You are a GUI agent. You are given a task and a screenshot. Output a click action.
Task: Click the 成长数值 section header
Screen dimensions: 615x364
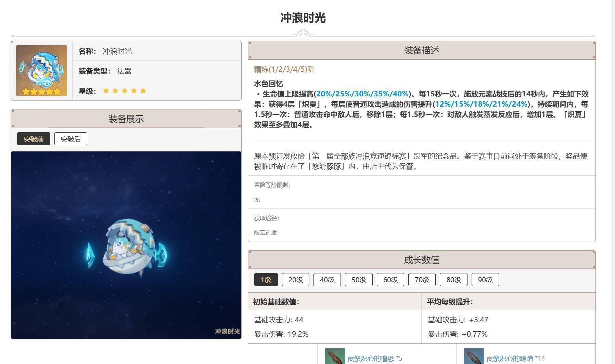(x=421, y=260)
